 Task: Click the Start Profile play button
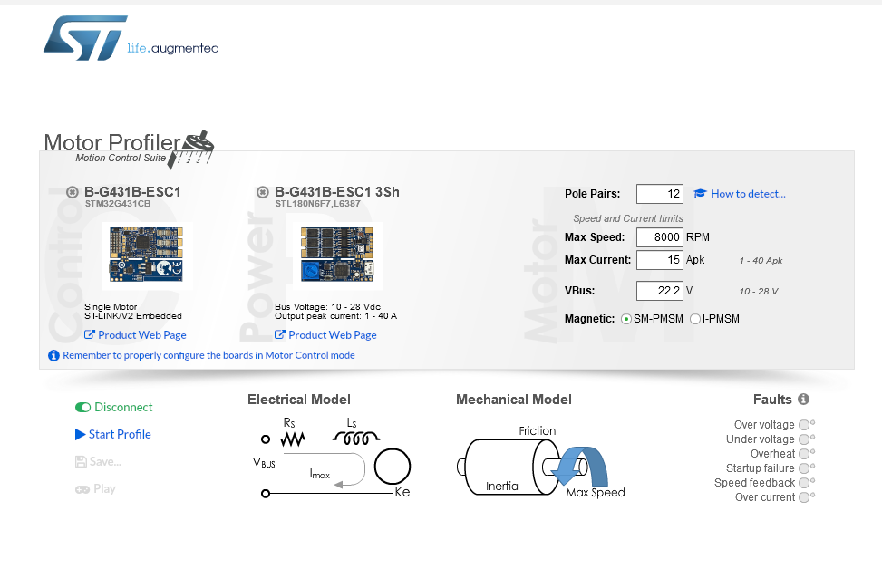pyautogui.click(x=113, y=435)
